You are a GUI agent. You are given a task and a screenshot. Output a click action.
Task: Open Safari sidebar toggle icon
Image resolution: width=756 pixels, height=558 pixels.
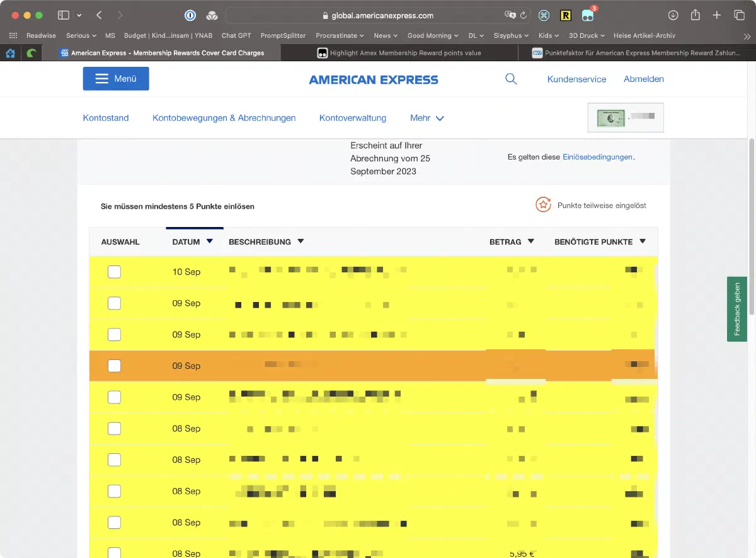(x=64, y=15)
